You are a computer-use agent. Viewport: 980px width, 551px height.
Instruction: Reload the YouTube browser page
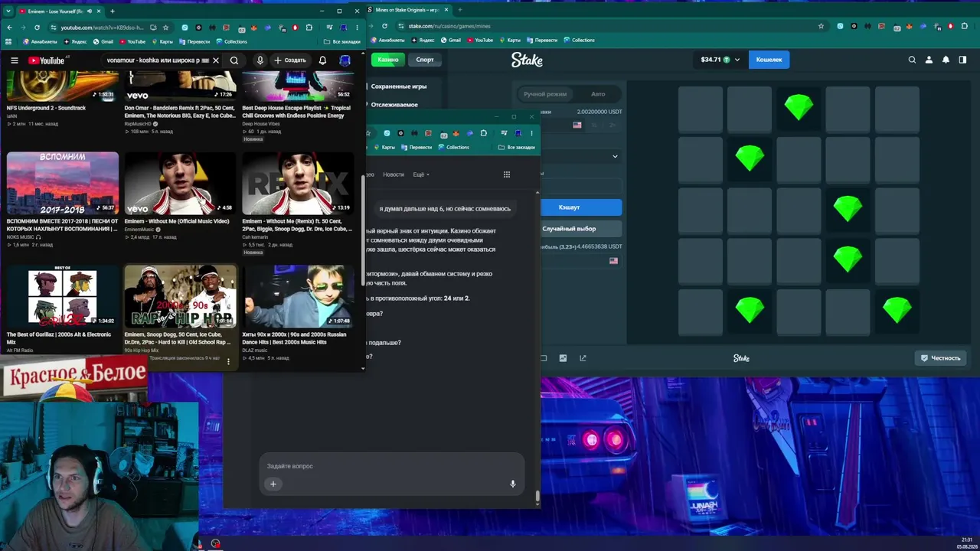(35, 28)
